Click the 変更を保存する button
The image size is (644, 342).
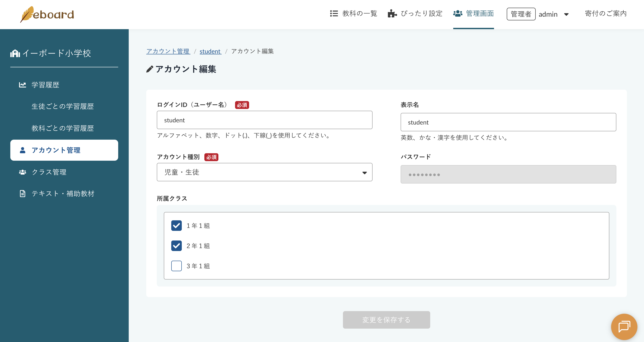pos(387,320)
